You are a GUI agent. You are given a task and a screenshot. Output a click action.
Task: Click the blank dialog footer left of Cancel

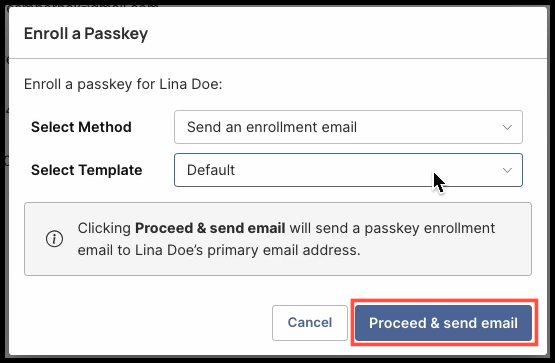142,323
